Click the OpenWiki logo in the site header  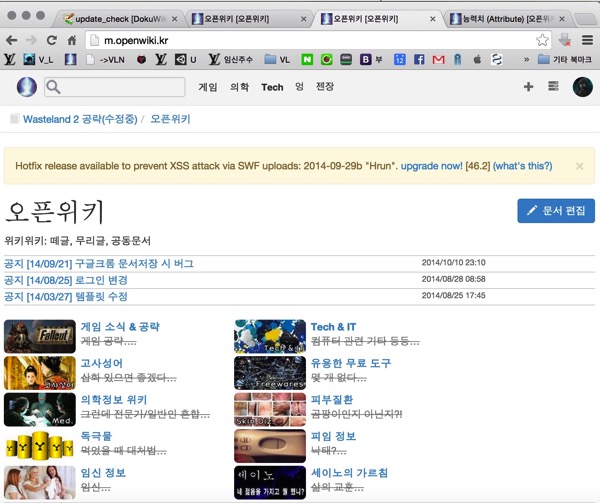click(x=27, y=87)
